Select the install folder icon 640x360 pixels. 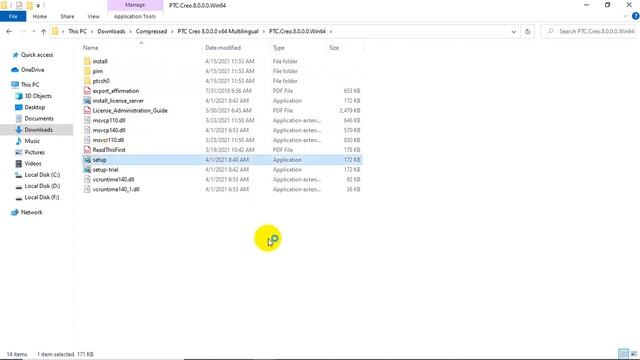87,61
